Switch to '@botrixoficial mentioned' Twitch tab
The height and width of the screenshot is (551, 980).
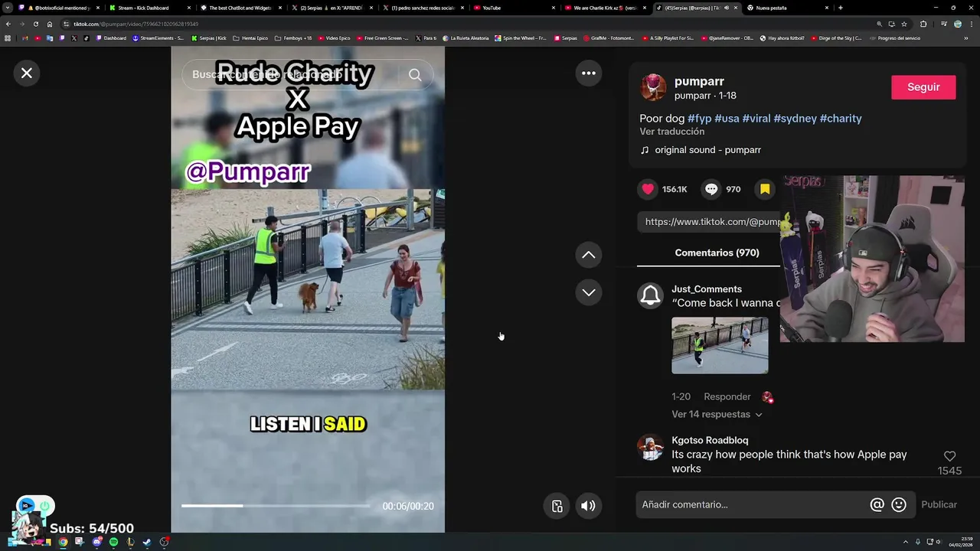[x=60, y=8]
